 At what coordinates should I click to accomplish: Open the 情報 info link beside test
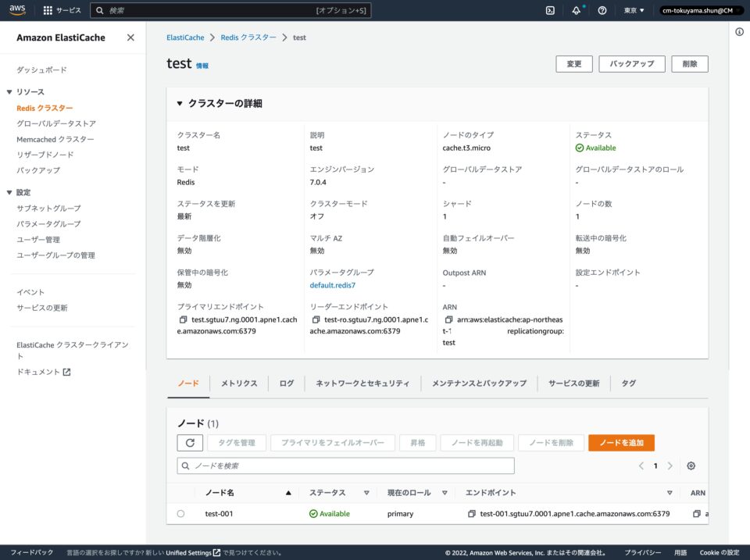coord(202,66)
